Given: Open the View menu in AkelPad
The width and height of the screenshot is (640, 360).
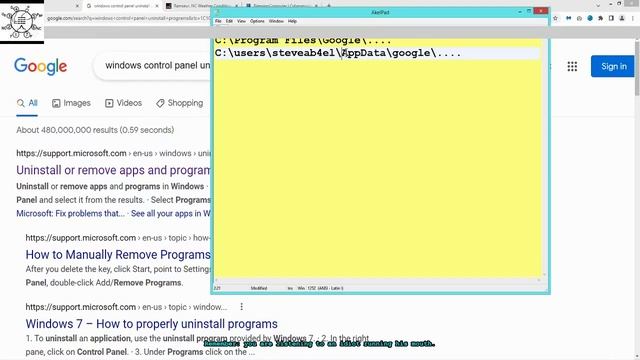Looking at the screenshot, I should click(x=242, y=21).
